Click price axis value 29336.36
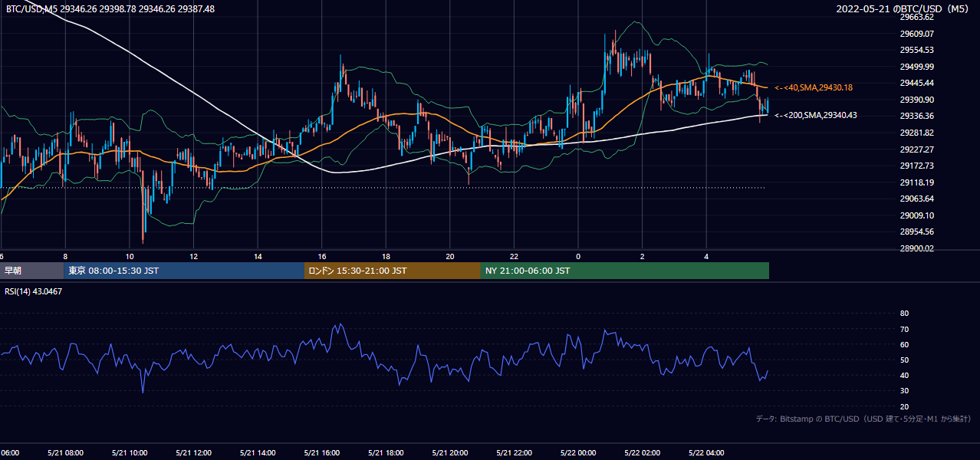This screenshot has width=980, height=460. pyautogui.click(x=916, y=116)
